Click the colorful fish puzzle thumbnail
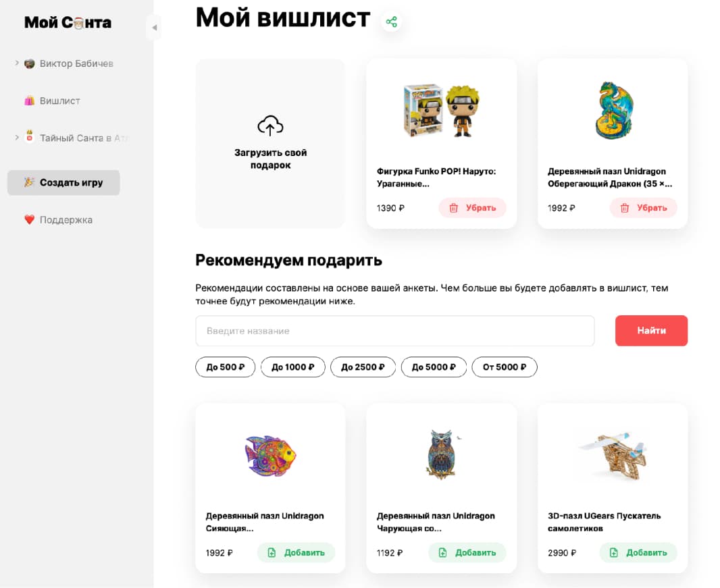This screenshot has width=720, height=588. point(270,455)
